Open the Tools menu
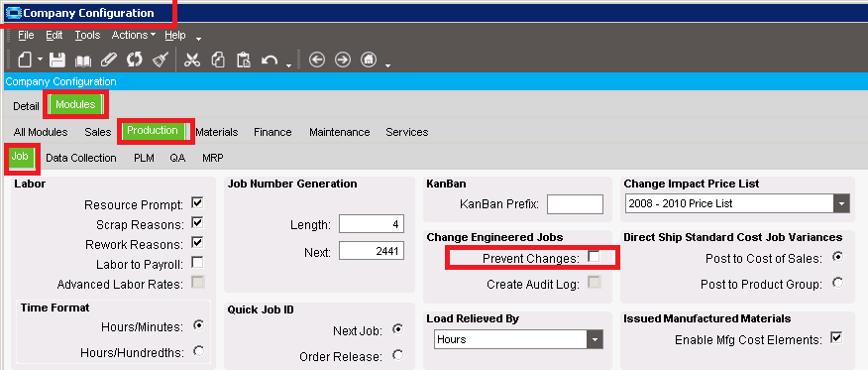Screen dimensions: 868x370 point(87,35)
